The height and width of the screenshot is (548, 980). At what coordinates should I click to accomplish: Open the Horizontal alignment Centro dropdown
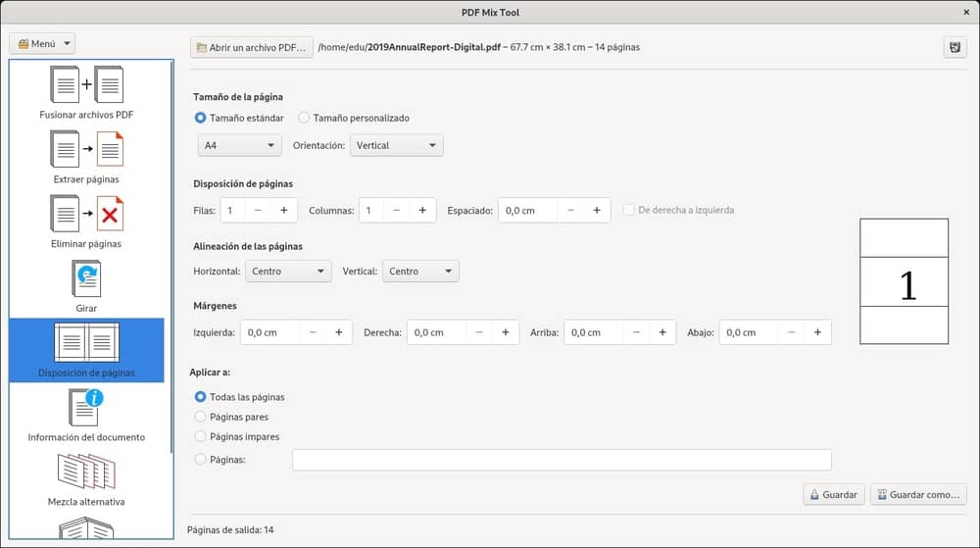[288, 272]
